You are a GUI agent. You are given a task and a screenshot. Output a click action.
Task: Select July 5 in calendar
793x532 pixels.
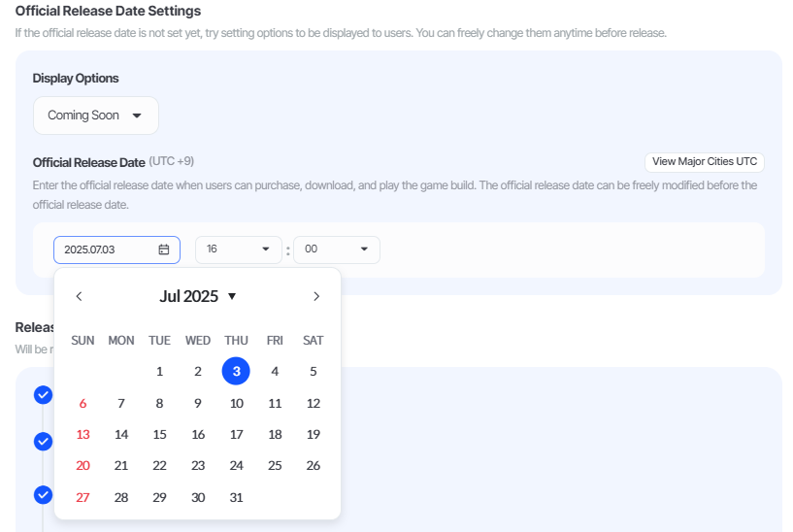click(314, 371)
